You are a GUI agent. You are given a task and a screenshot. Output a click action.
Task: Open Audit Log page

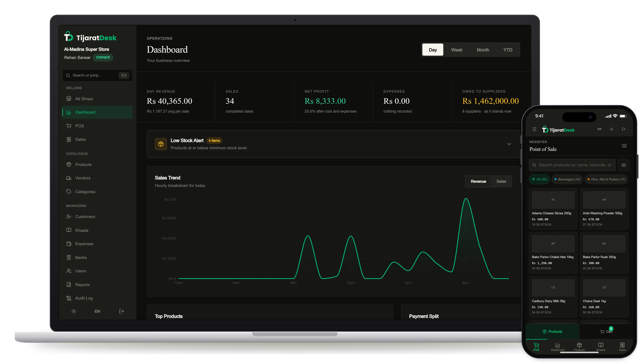97,298
